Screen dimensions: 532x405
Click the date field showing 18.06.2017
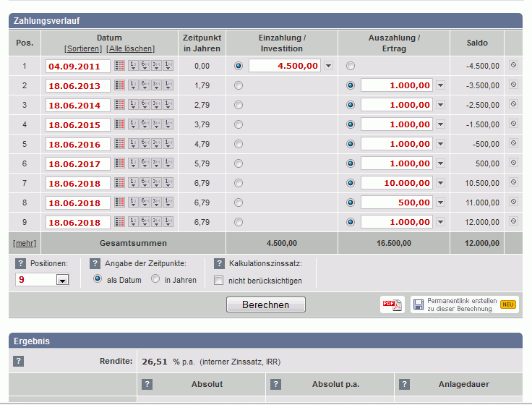tap(77, 163)
